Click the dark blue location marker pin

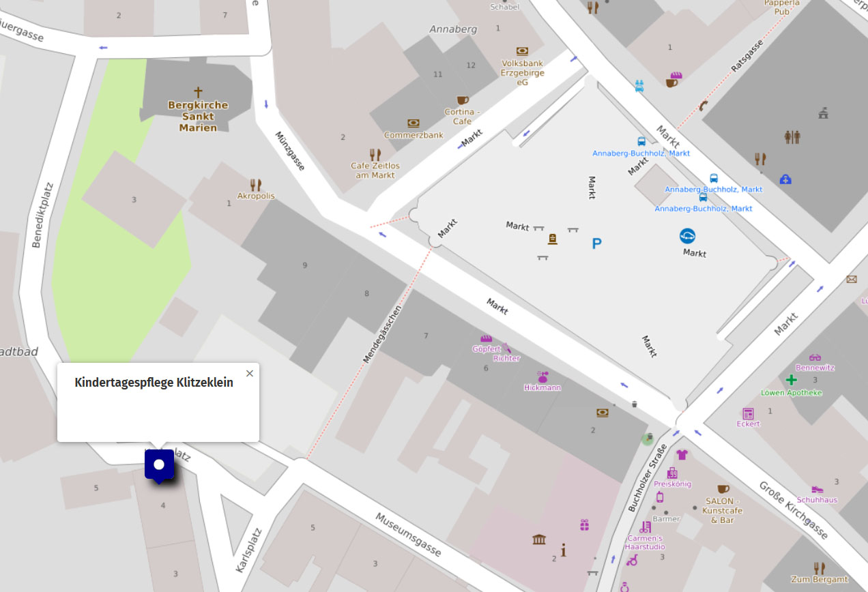coord(159,465)
